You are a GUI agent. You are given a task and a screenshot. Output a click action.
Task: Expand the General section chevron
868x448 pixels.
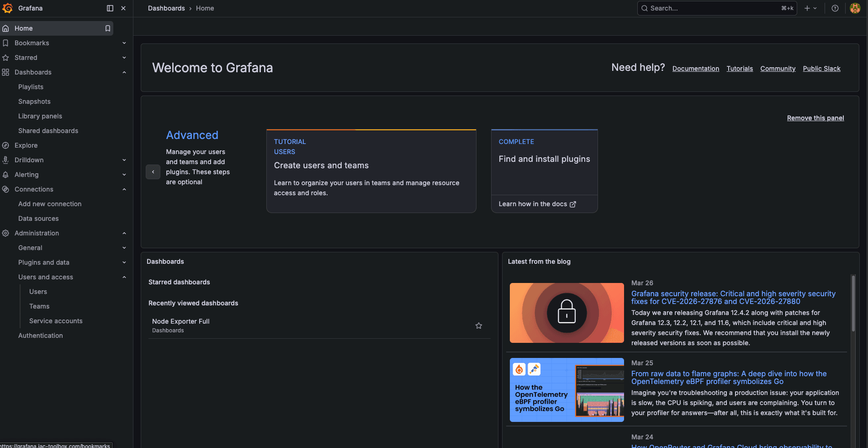(124, 248)
